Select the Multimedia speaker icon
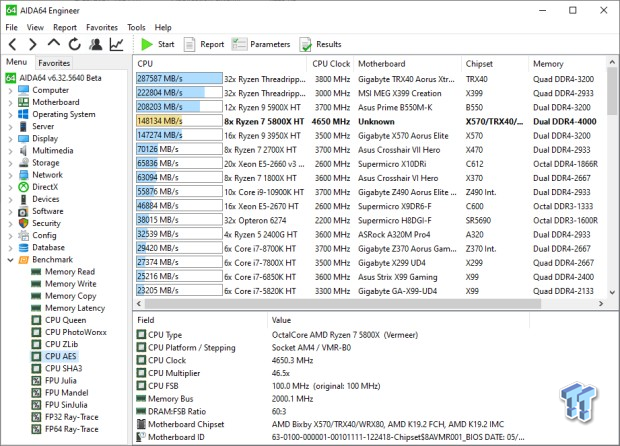The height and width of the screenshot is (446, 620). coord(24,151)
